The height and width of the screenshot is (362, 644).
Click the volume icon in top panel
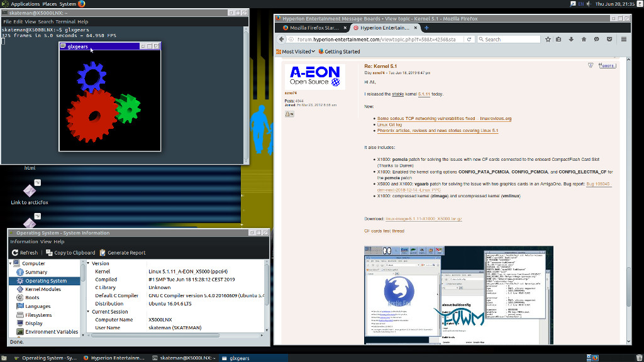[588, 4]
